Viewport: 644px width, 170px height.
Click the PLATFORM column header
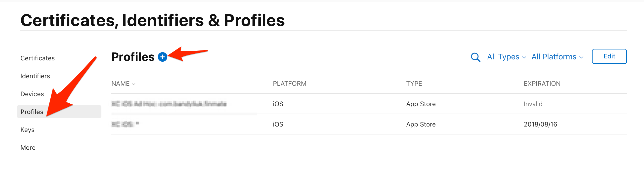290,84
